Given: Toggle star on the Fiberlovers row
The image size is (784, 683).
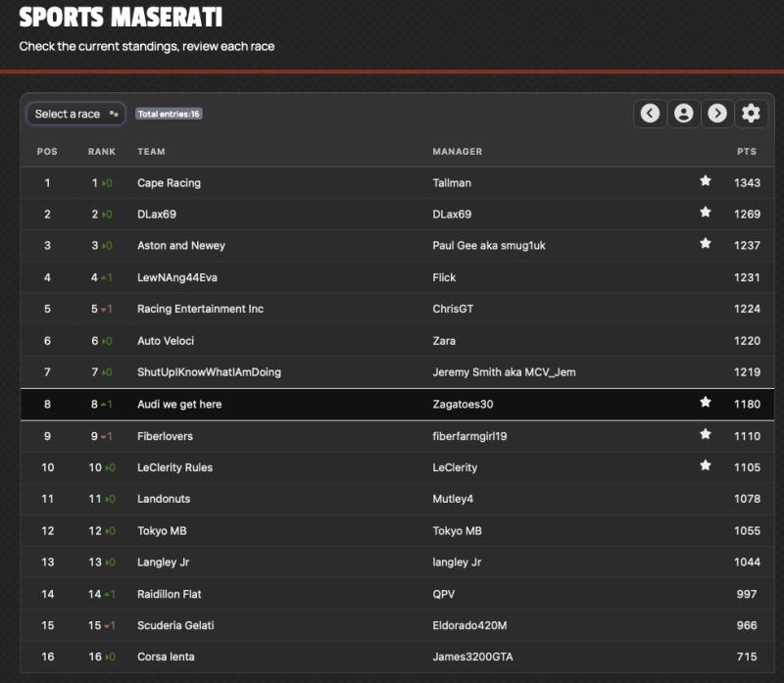Looking at the screenshot, I should click(x=706, y=434).
